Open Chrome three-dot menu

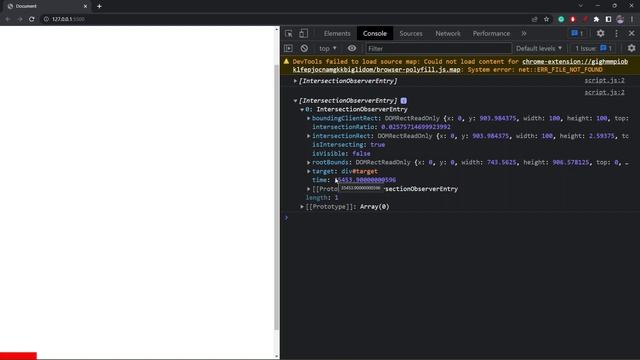(632, 19)
